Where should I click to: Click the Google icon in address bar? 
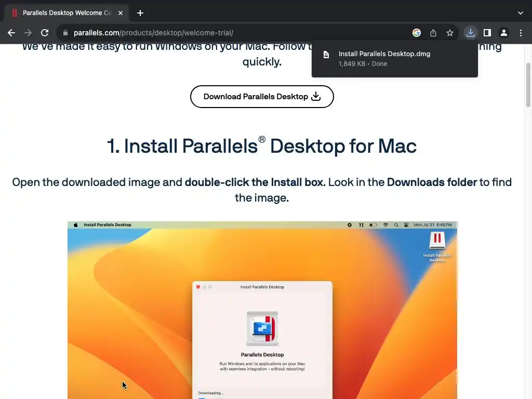coord(417,33)
